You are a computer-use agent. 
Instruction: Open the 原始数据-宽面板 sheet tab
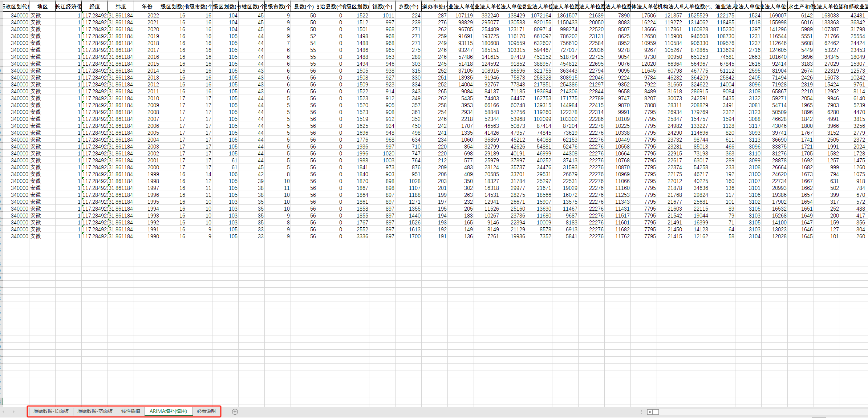[x=95, y=411]
